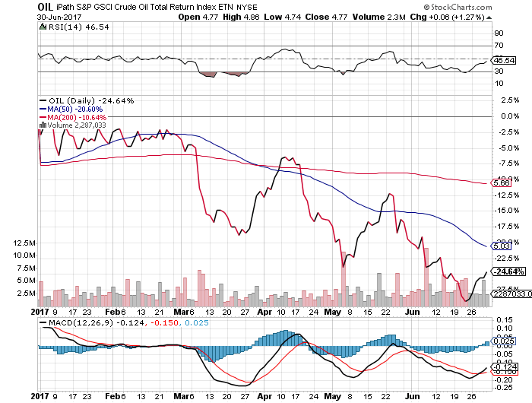Click the 2287033.0 volume tag on right
The height and width of the screenshot is (403, 532).
tap(512, 294)
